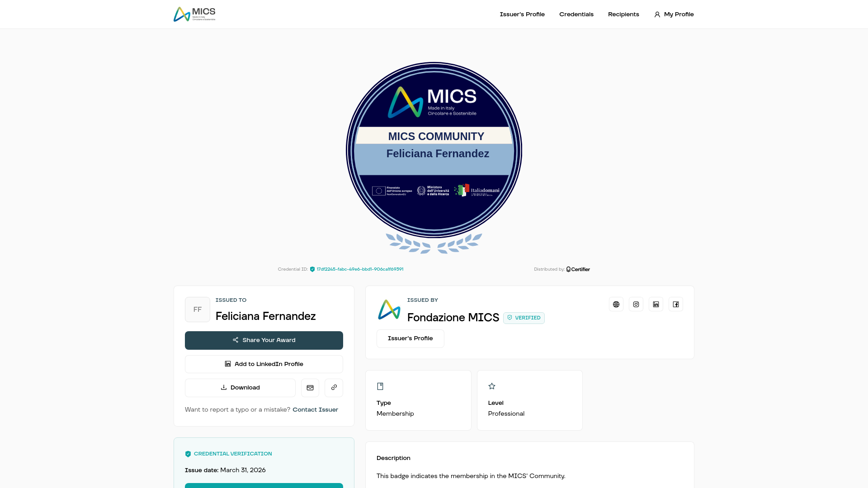Open the Issuer's Profile menu item

tap(522, 14)
